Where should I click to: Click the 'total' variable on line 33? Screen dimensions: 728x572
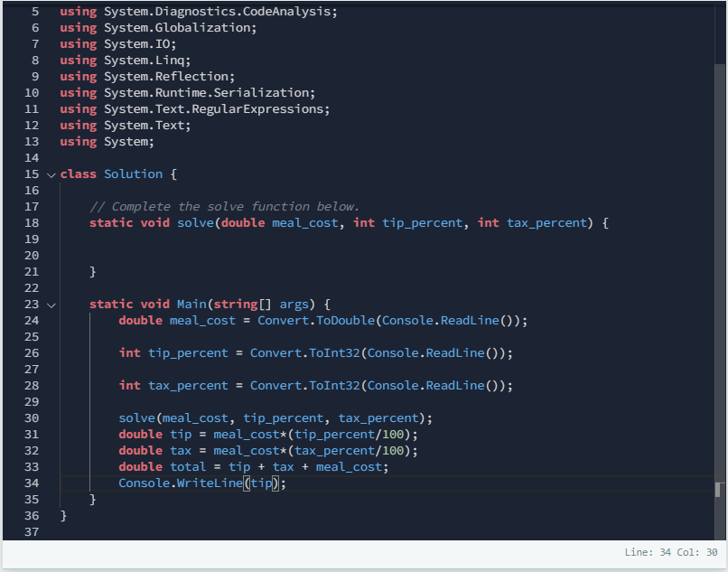coord(188,467)
